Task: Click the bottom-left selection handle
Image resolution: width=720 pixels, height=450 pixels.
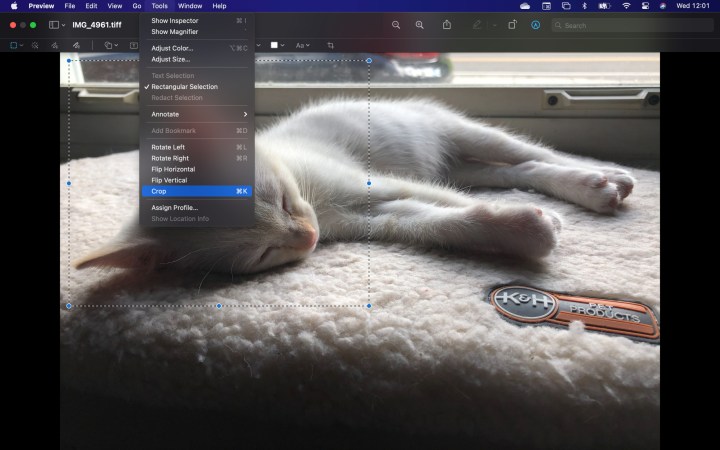Action: point(69,306)
